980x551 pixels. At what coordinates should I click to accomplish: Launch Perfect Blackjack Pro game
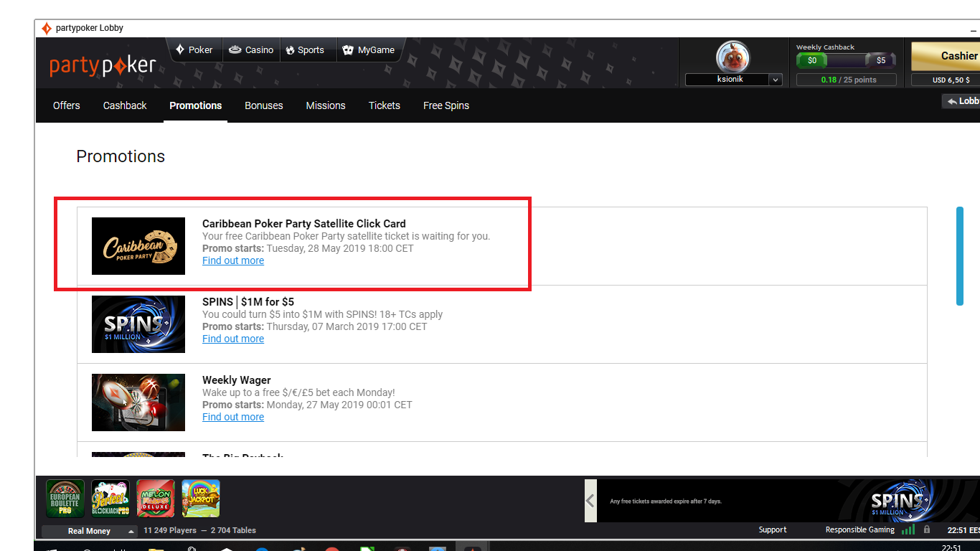pyautogui.click(x=110, y=499)
